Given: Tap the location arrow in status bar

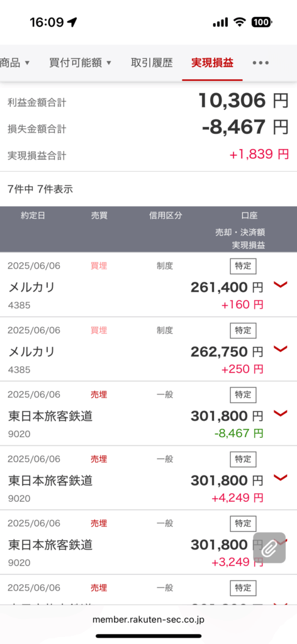Looking at the screenshot, I should 72,22.
